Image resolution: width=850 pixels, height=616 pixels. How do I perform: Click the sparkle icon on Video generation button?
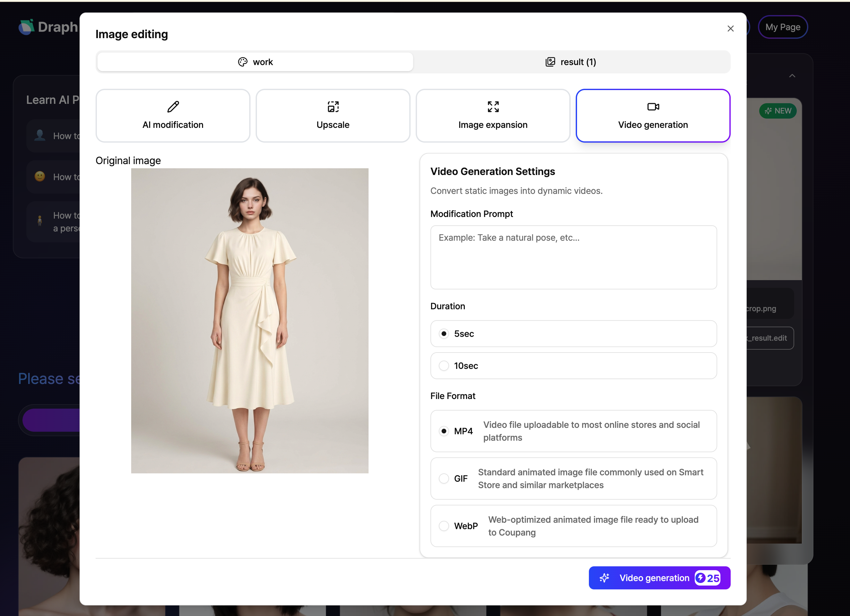(x=604, y=578)
